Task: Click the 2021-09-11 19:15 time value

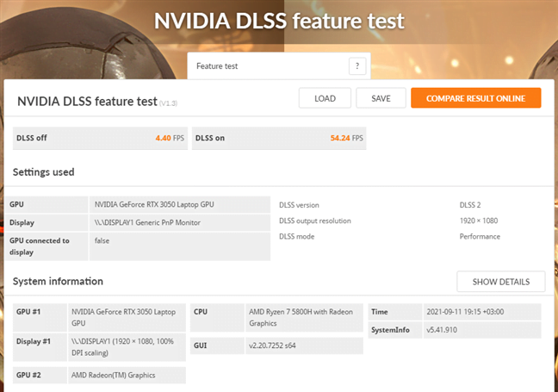Action: (465, 312)
